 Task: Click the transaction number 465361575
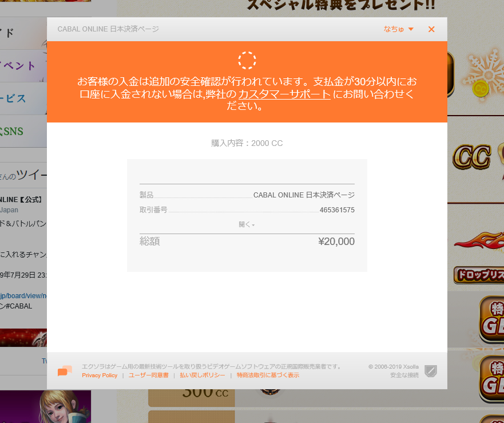point(337,210)
